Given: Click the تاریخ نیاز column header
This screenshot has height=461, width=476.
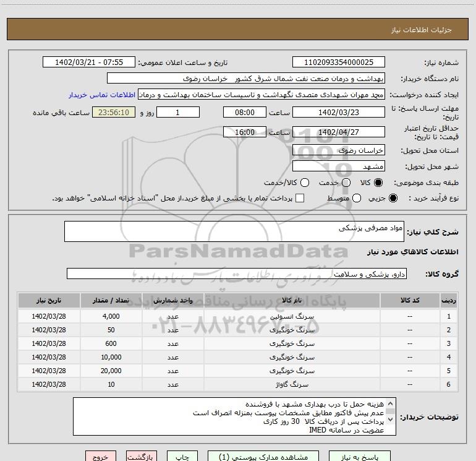Looking at the screenshot, I should pos(49,300).
